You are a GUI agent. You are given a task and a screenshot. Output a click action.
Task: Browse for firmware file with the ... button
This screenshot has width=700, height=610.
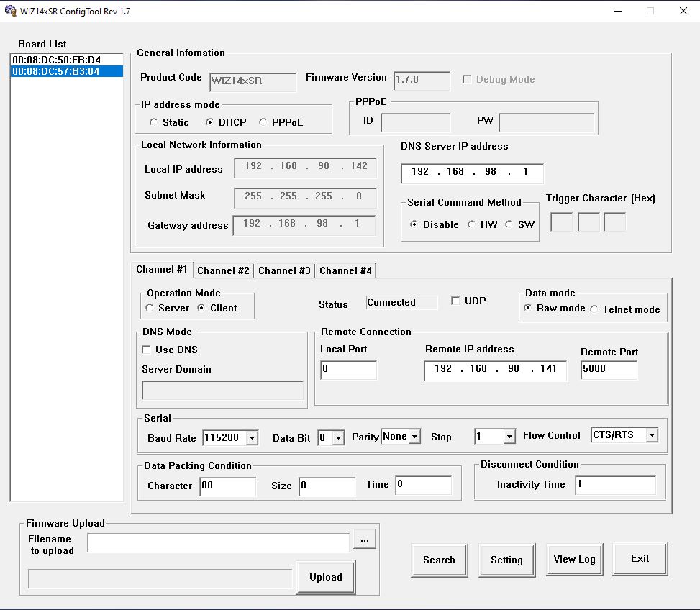click(x=365, y=540)
